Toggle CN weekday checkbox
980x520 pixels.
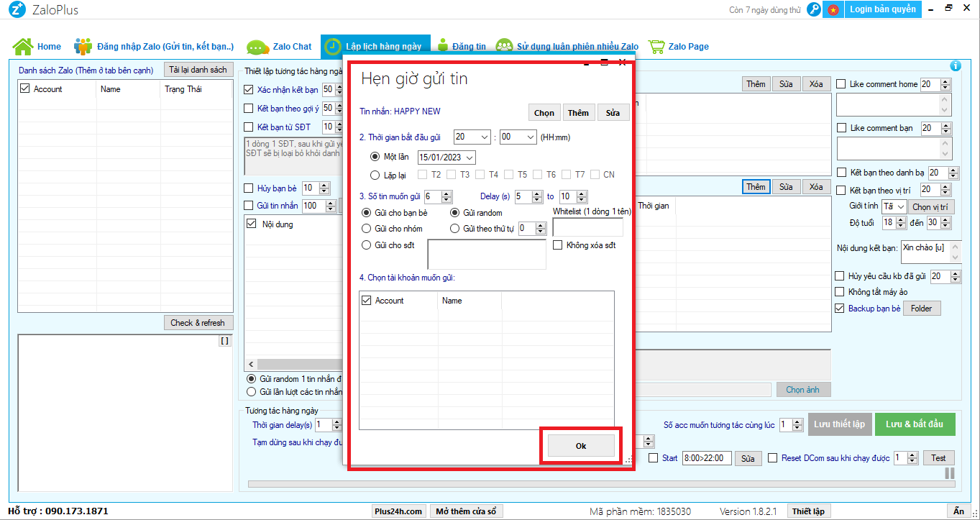(595, 175)
